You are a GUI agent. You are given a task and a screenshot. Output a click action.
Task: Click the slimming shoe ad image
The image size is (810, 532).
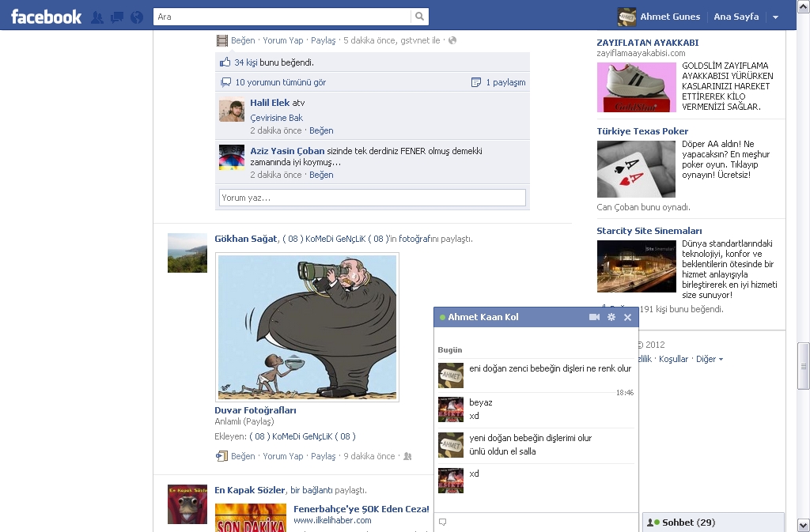pos(637,87)
